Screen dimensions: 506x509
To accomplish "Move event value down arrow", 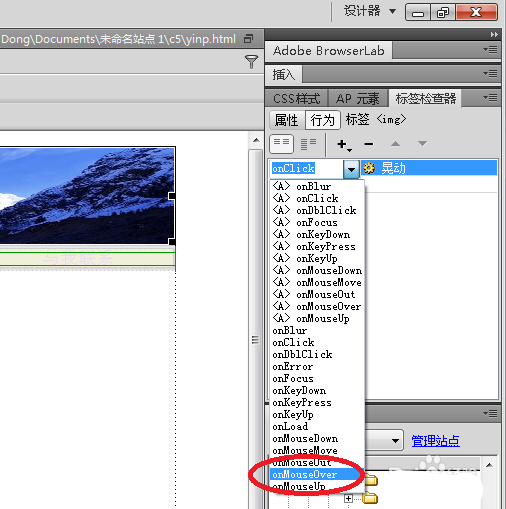I will pyautogui.click(x=422, y=144).
